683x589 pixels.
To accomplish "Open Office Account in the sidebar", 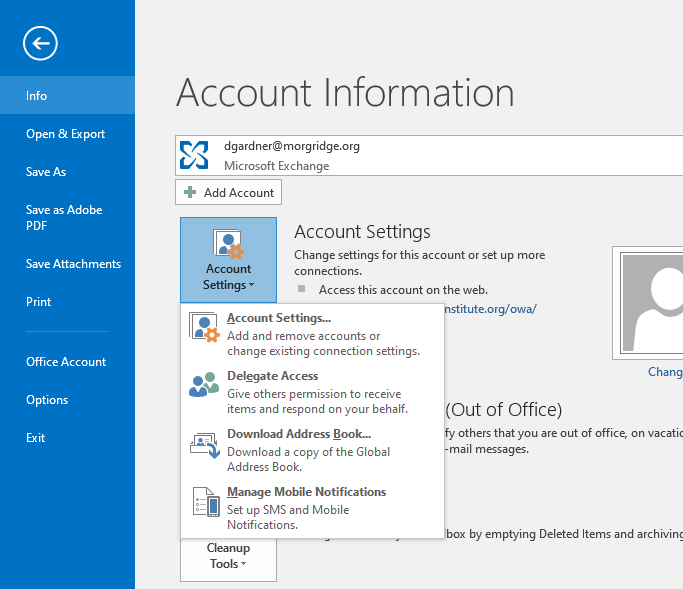I will tap(68, 362).
